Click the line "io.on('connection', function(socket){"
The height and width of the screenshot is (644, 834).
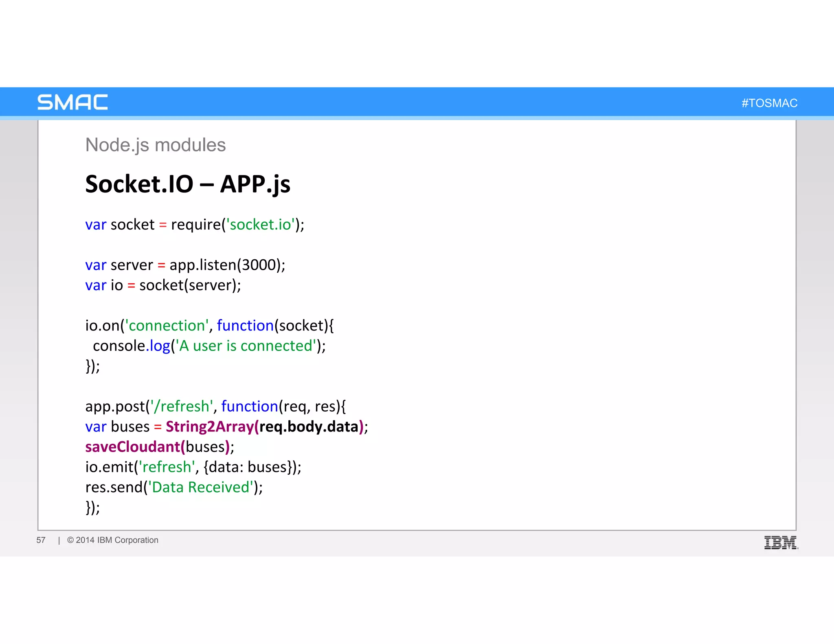tap(209, 326)
